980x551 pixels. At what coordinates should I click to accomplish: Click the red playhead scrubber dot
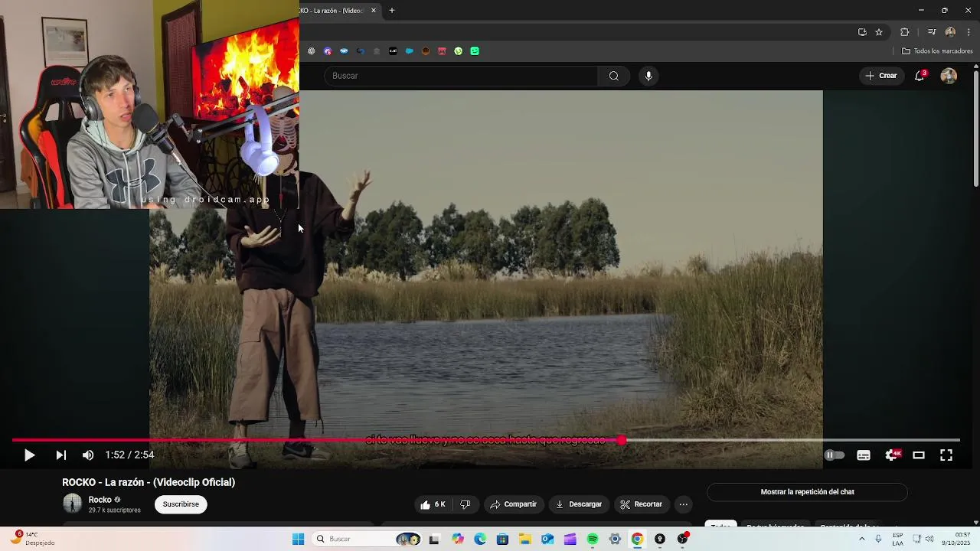tap(622, 440)
